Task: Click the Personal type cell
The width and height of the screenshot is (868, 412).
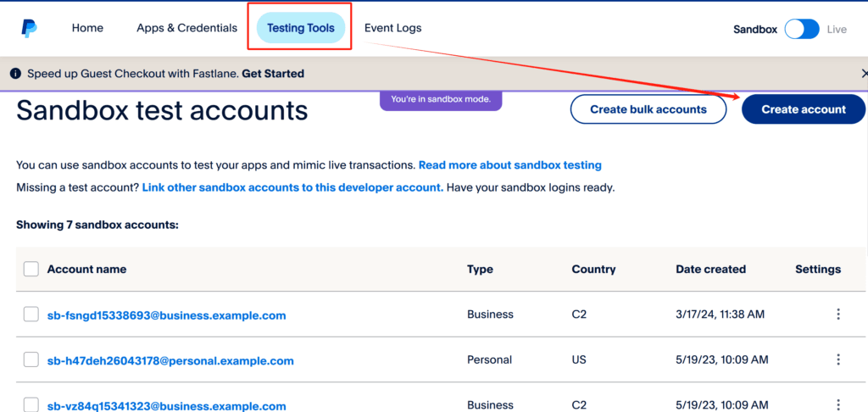Action: point(489,360)
